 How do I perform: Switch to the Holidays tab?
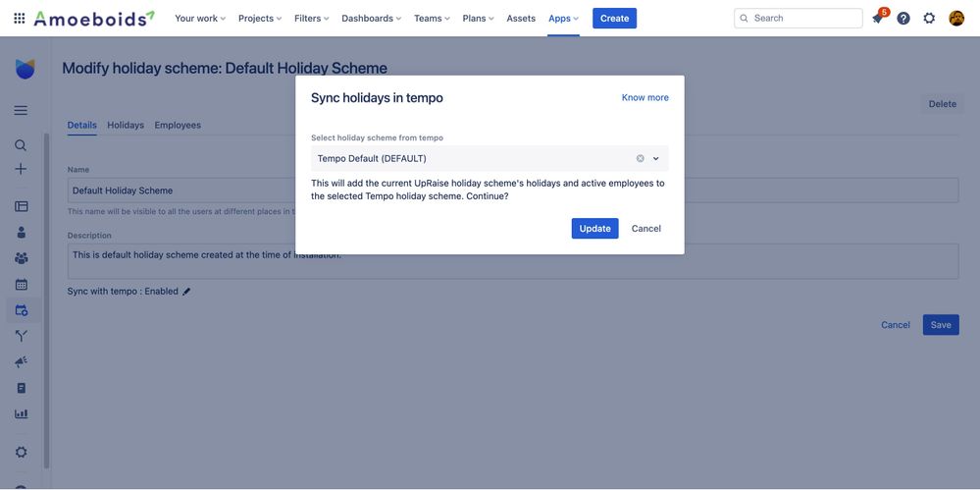pos(126,125)
